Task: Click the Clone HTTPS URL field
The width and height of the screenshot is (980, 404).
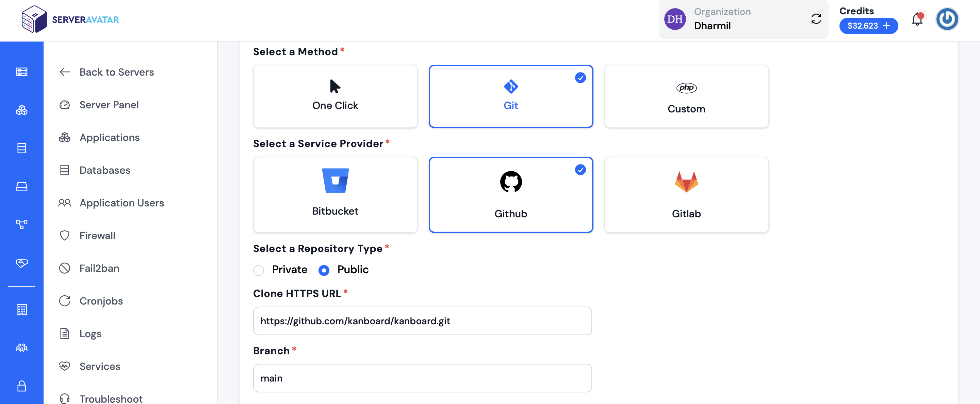Action: coord(422,321)
